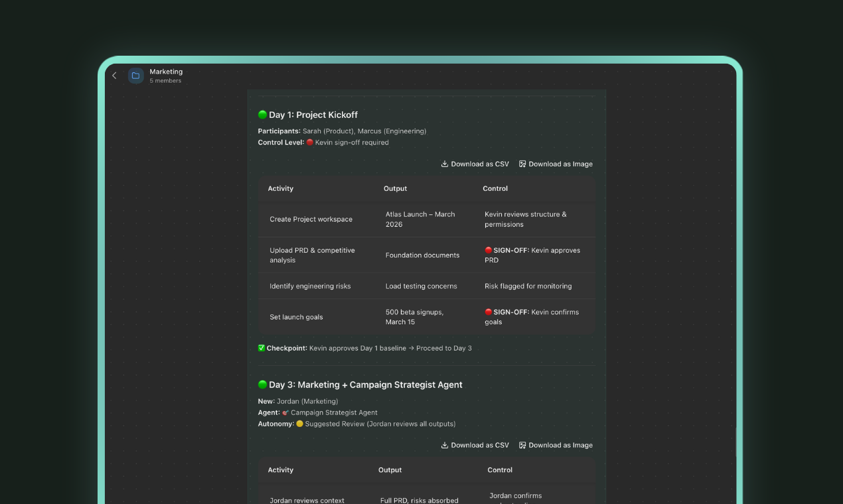Click the image export icon under Day 3

click(x=522, y=445)
